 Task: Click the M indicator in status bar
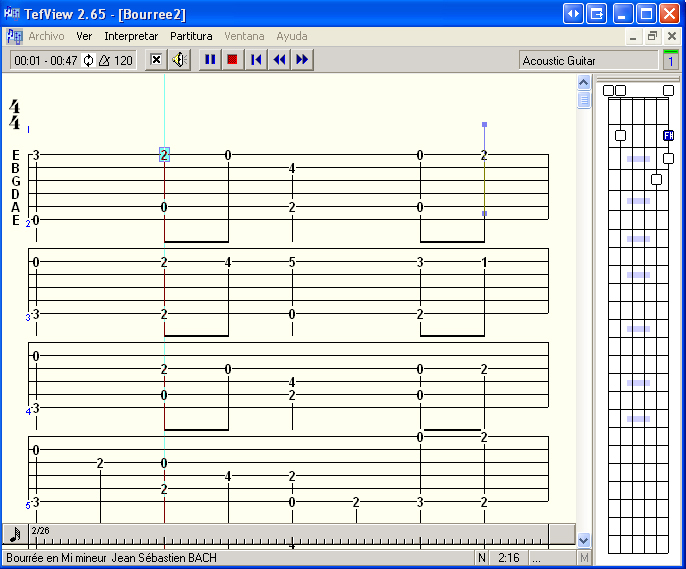[x=584, y=558]
